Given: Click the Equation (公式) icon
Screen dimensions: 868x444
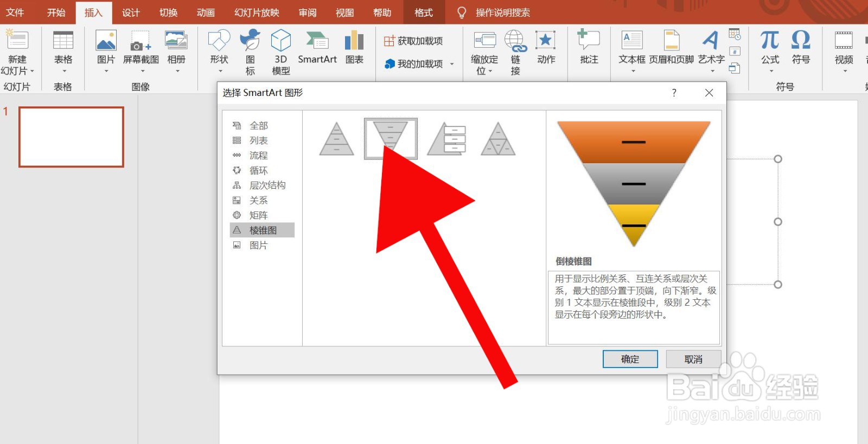Looking at the screenshot, I should click(x=770, y=40).
